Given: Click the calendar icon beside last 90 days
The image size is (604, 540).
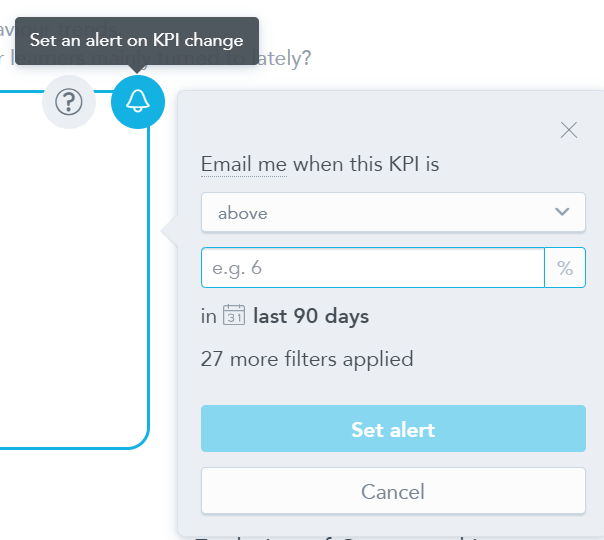Looking at the screenshot, I should [234, 315].
